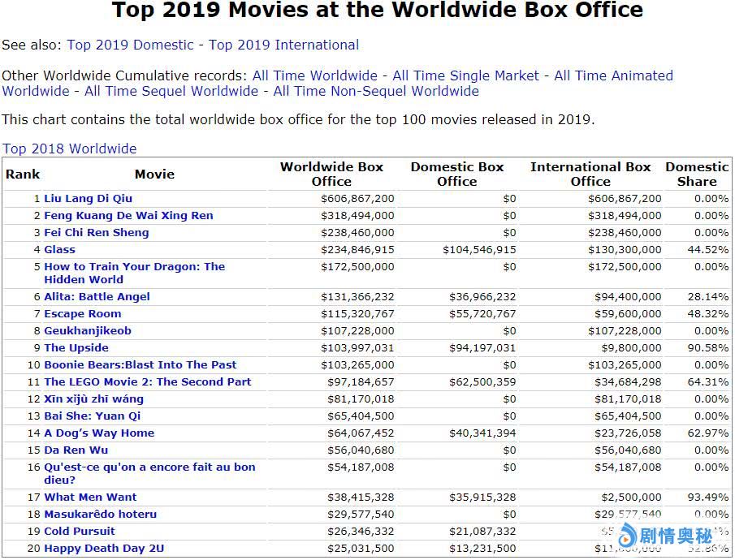Go to All Time Worldwide records
This screenshot has width=735, height=560.
315,75
